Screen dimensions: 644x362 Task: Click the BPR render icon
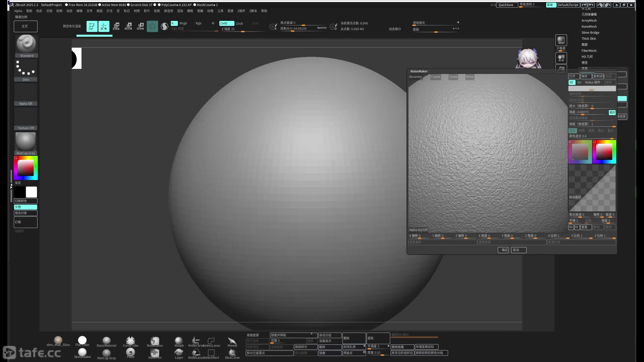561,40
